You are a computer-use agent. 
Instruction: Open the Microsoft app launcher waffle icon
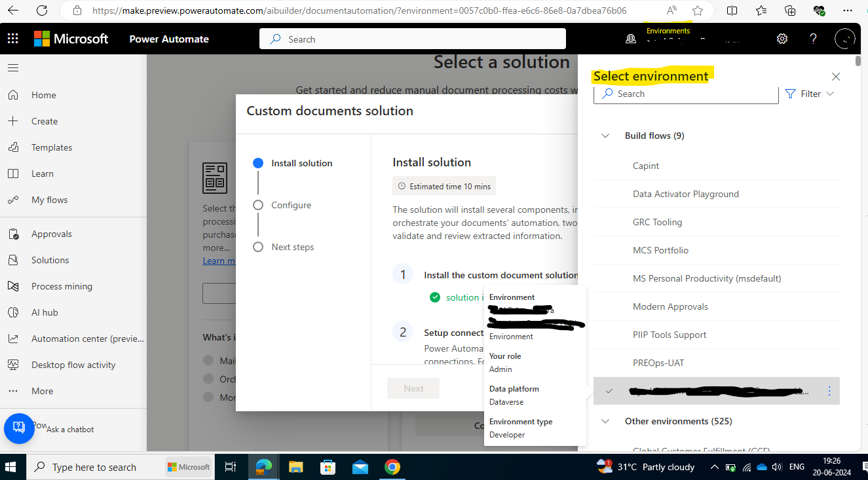click(13, 39)
